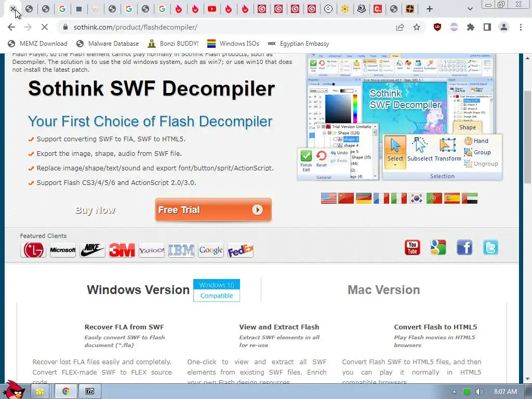This screenshot has height=399, width=532.
Task: Select the Portuguese flag language
Action: [x=434, y=198]
